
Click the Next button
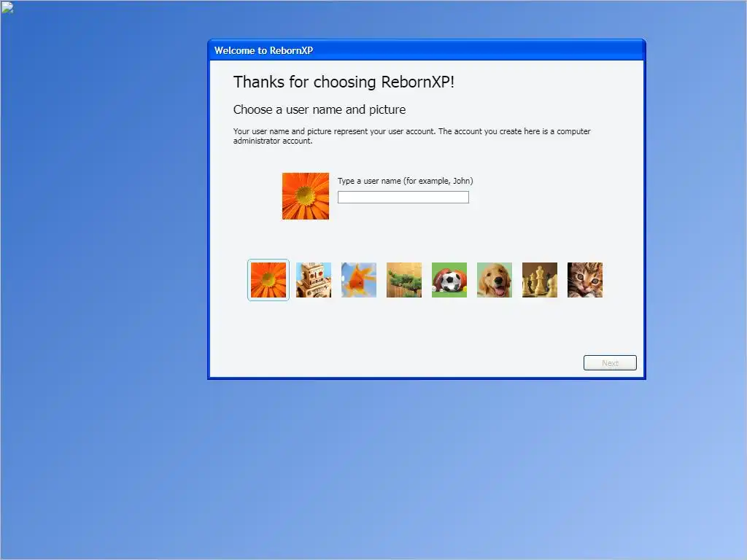(610, 363)
